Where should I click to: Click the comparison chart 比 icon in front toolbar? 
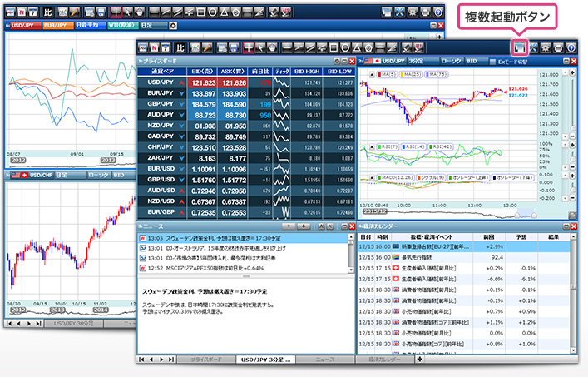pyautogui.click(x=180, y=47)
